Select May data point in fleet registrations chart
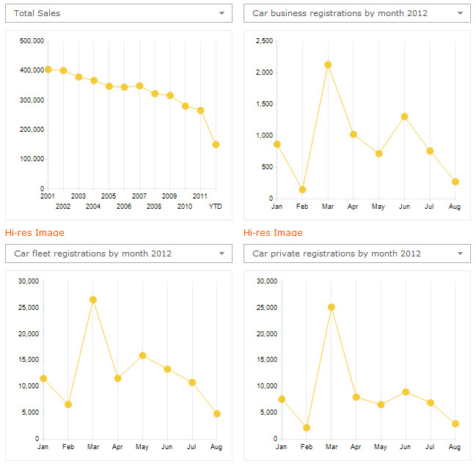This screenshot has width=476, height=466. 142,355
